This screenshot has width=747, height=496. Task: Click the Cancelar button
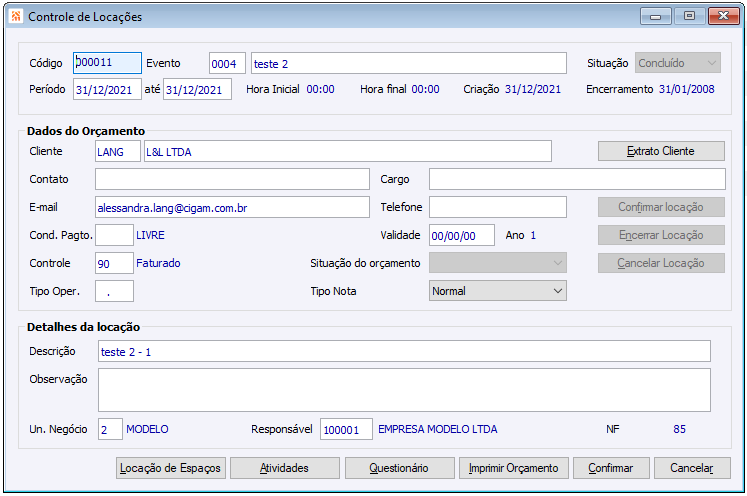tap(692, 468)
